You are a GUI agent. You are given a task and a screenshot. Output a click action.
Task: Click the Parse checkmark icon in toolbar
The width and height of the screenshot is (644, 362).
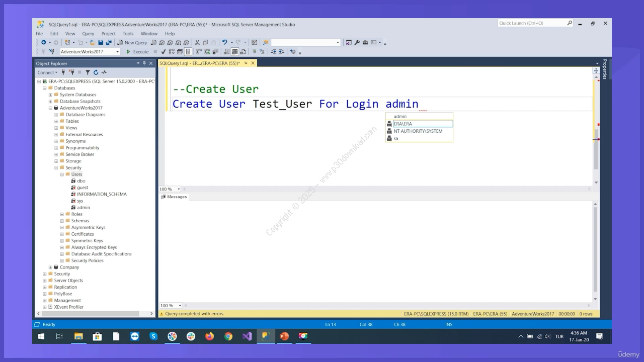164,52
